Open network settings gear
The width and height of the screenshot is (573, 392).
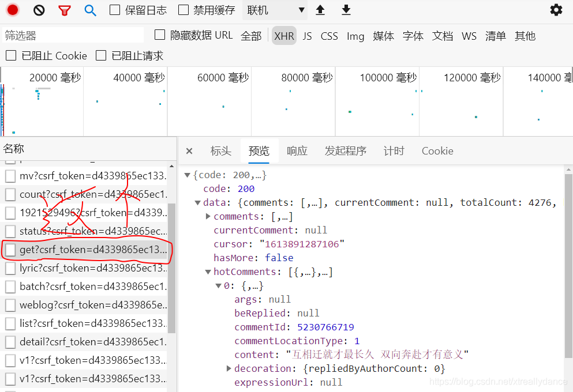tap(556, 10)
